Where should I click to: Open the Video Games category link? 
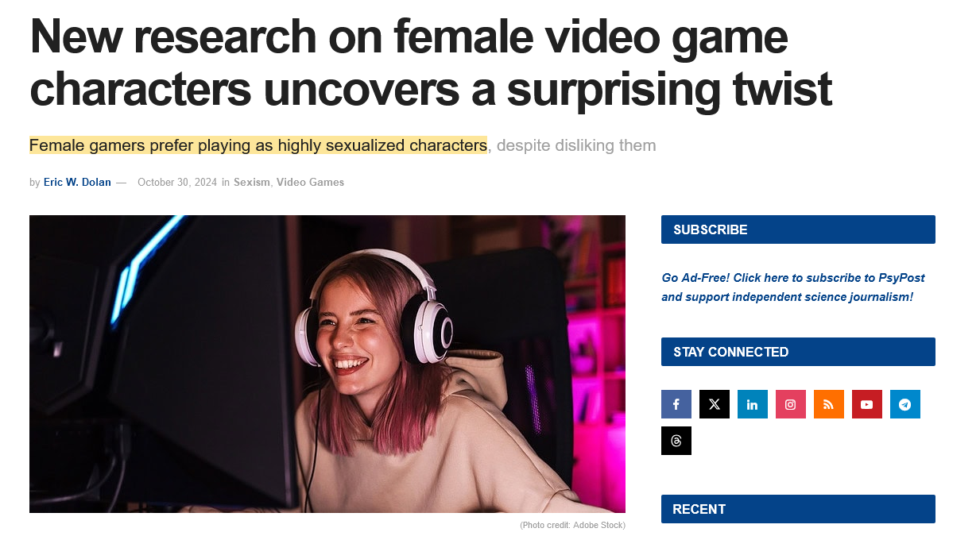pos(310,183)
